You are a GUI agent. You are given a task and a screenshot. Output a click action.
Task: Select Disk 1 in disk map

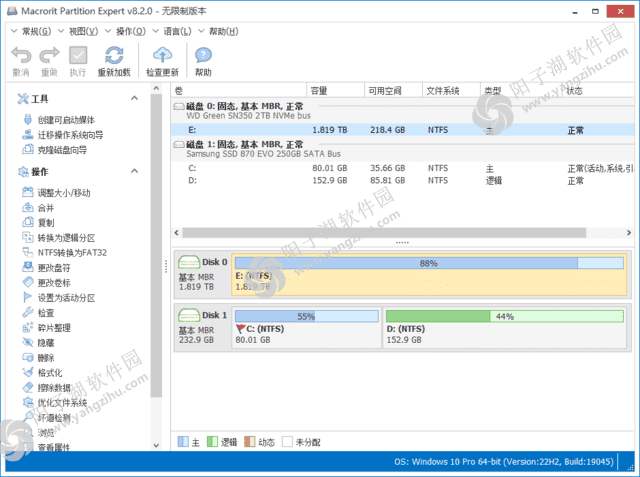click(202, 328)
